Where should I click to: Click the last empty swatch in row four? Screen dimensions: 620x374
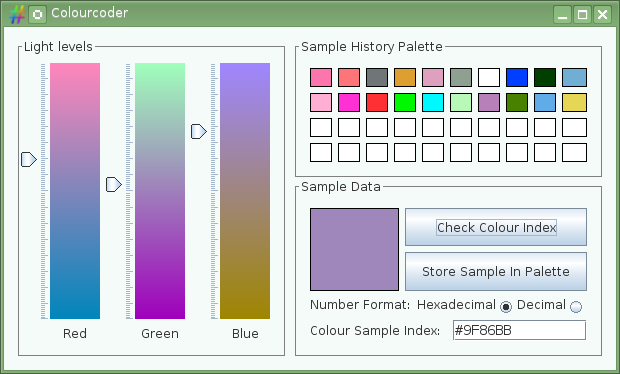tap(575, 153)
